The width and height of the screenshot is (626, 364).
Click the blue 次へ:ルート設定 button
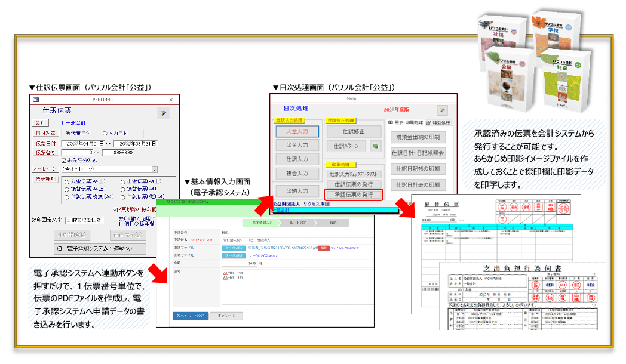[192, 316]
